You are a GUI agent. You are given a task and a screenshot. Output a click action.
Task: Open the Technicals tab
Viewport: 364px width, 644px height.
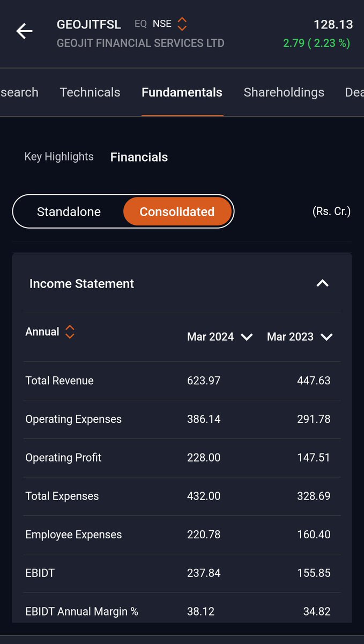[90, 92]
